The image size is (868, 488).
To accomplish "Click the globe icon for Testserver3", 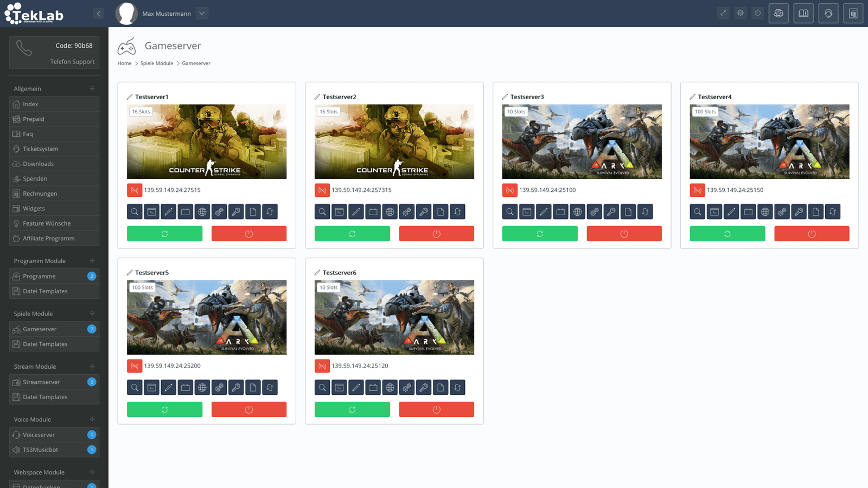I will (x=577, y=212).
